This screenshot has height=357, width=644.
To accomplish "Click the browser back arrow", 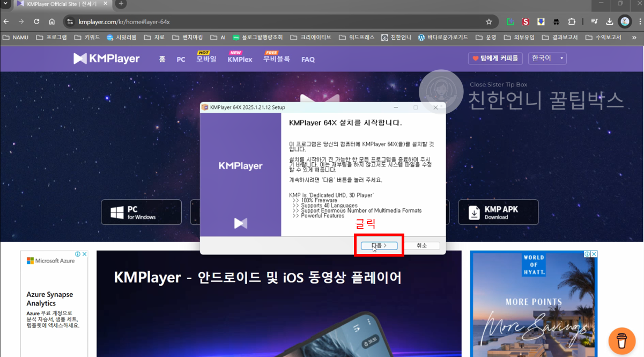I will pyautogui.click(x=6, y=21).
